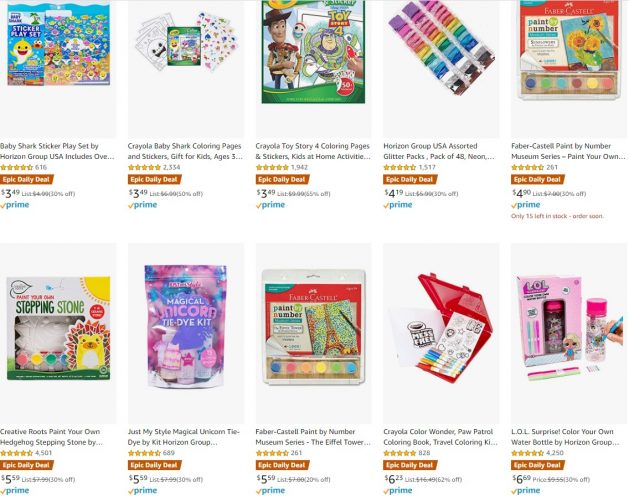Click the $4.19 price of Glitter Packs
The width and height of the screenshot is (629, 500).
pyautogui.click(x=394, y=193)
